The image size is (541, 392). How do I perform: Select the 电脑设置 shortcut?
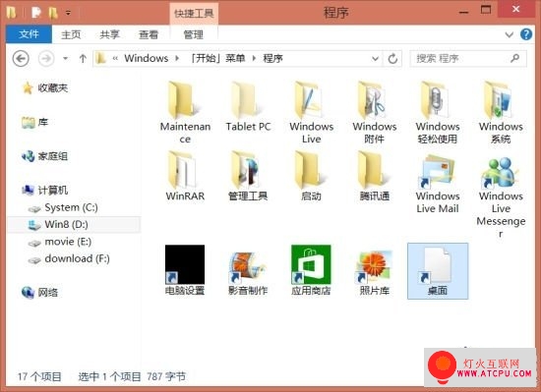coord(185,270)
